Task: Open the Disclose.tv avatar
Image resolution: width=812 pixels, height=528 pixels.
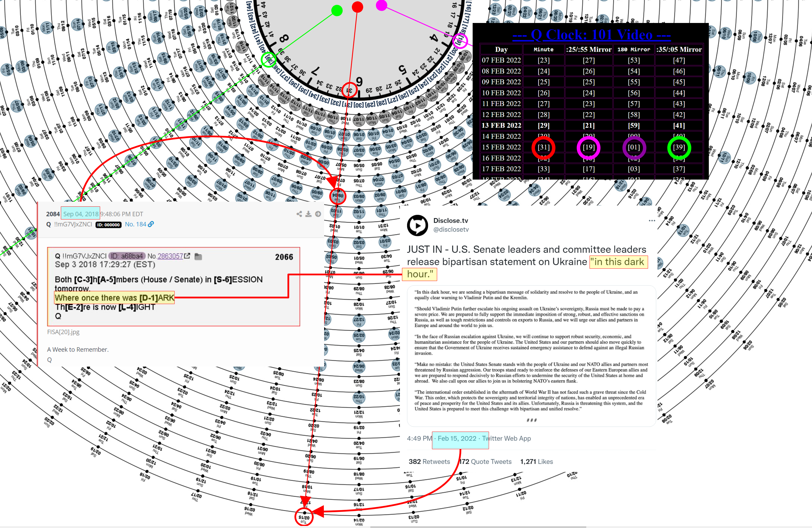Action: pyautogui.click(x=417, y=225)
